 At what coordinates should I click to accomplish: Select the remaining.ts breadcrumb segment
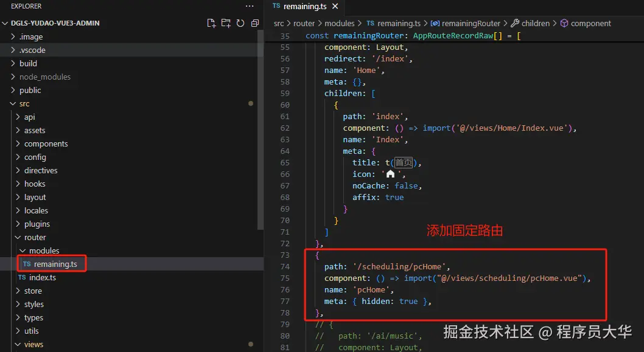click(x=394, y=23)
